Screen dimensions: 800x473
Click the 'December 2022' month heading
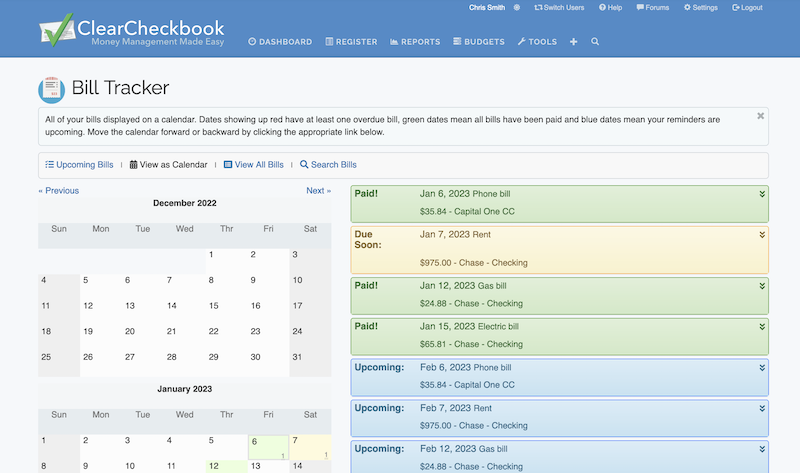click(185, 203)
